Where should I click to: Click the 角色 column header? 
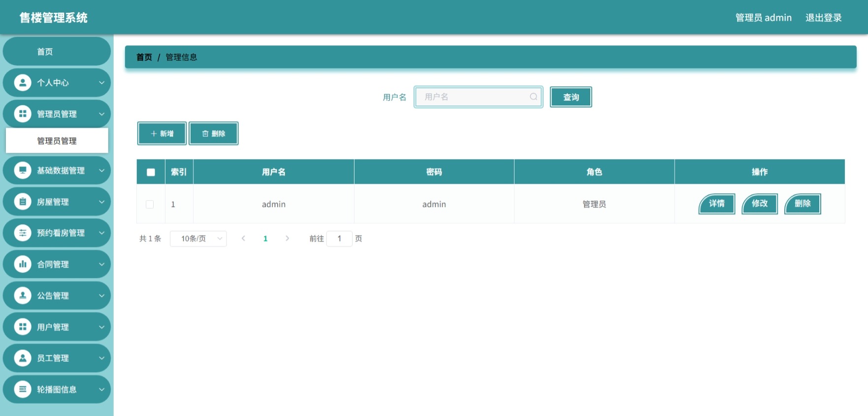(594, 172)
